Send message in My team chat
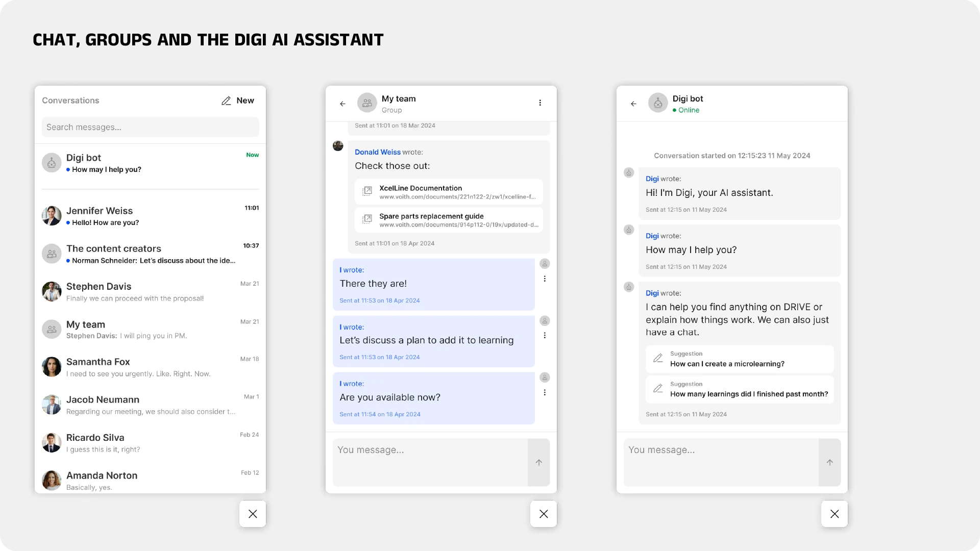Screen dimensions: 980x551 [x=539, y=462]
